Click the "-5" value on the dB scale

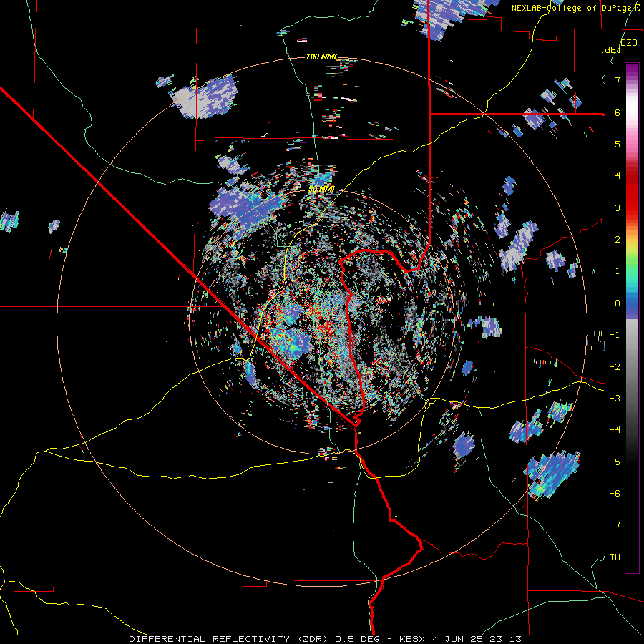[x=615, y=462]
